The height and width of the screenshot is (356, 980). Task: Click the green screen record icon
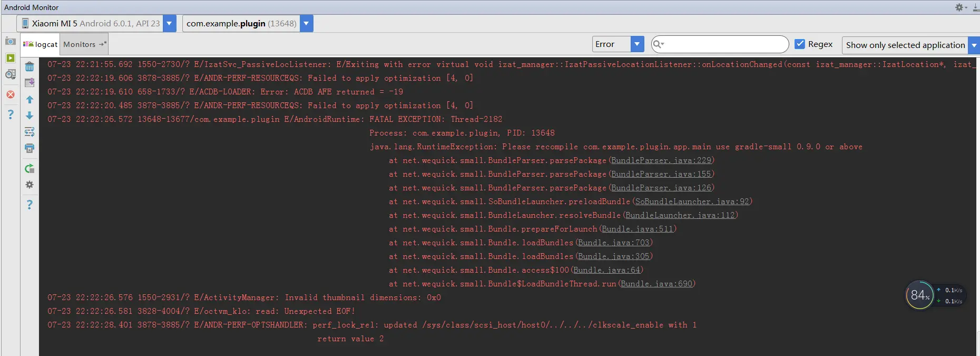click(x=10, y=58)
